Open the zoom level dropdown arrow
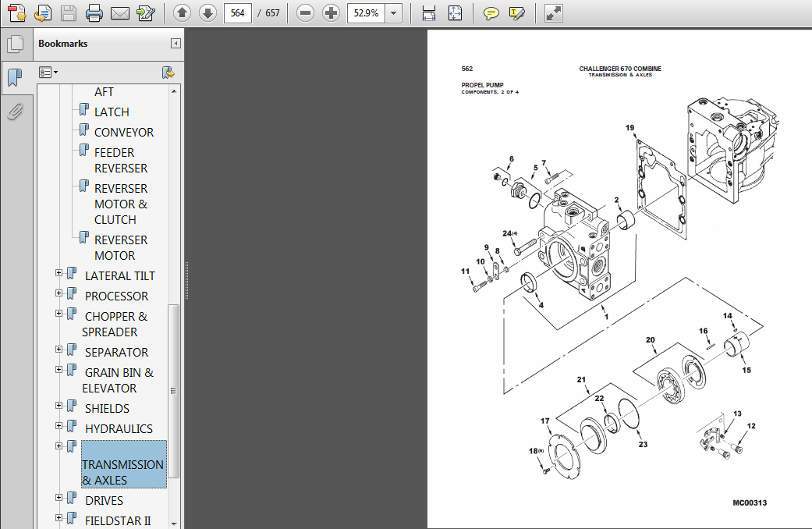Screen dimensions: 812x529 coord(394,13)
